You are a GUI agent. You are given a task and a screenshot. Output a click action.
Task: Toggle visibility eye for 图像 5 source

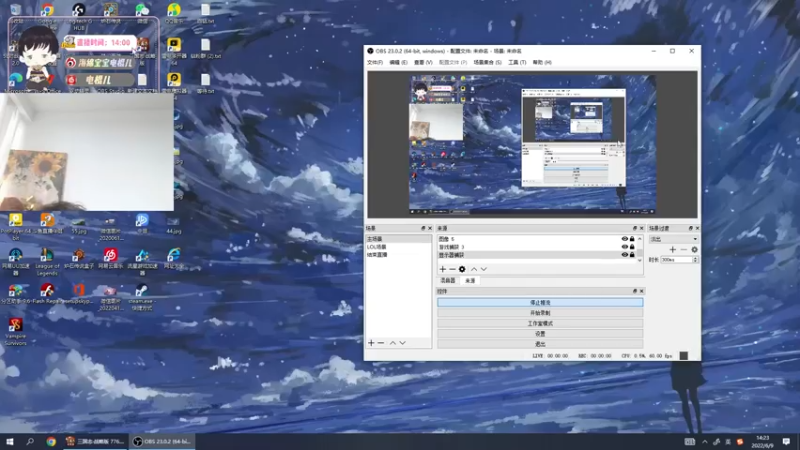[624, 239]
